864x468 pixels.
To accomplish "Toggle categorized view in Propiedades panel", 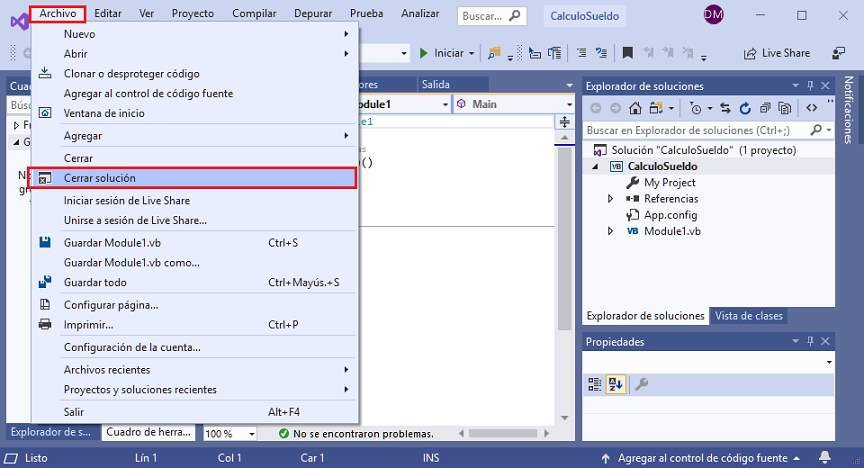I will click(595, 384).
